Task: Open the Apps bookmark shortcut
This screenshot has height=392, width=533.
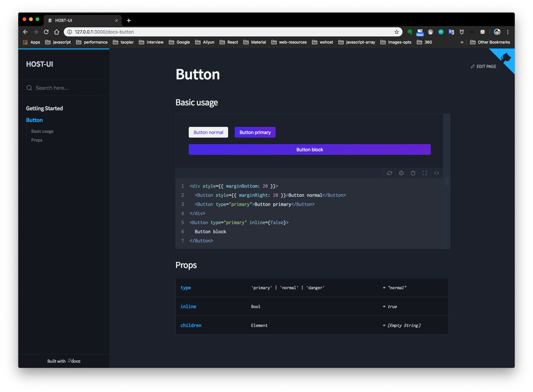Action: [32, 42]
